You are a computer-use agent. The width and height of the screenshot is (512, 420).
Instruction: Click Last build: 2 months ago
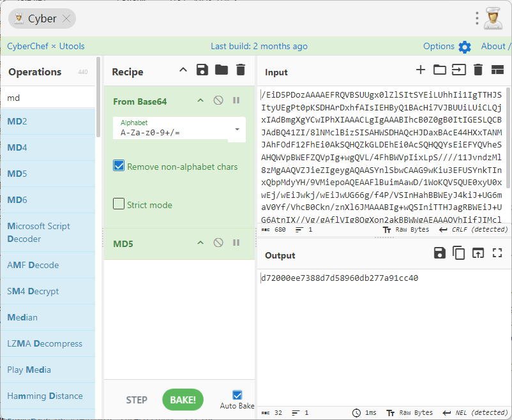[259, 47]
